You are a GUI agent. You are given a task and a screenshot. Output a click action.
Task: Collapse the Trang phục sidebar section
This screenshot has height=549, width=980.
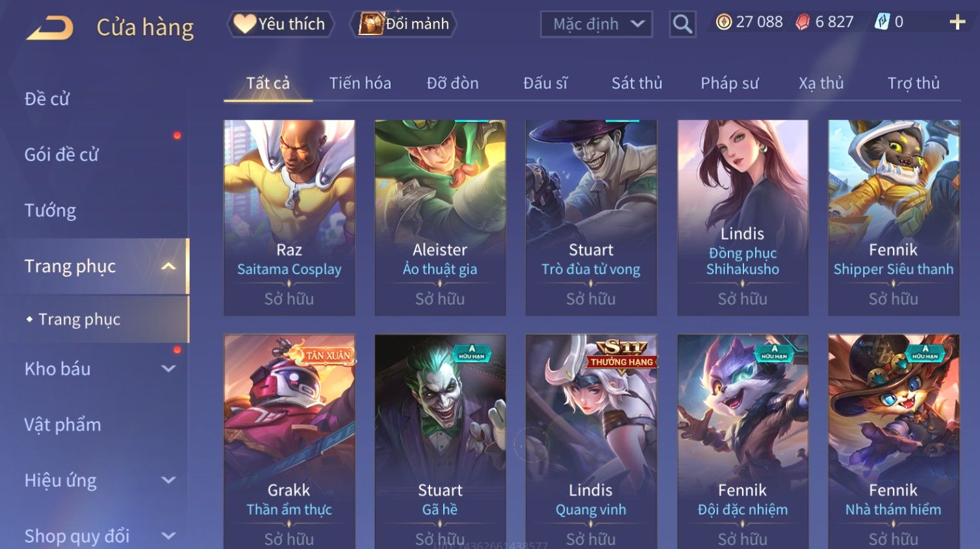coord(168,266)
